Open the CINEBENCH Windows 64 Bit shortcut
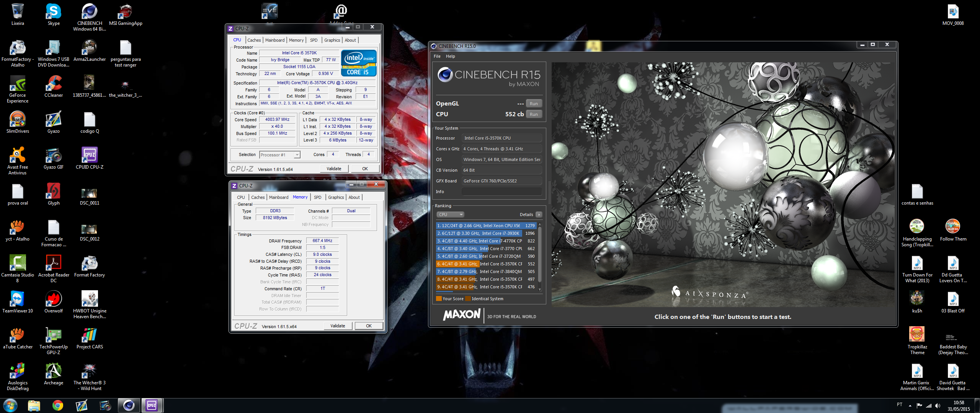The image size is (980, 413). point(90,17)
